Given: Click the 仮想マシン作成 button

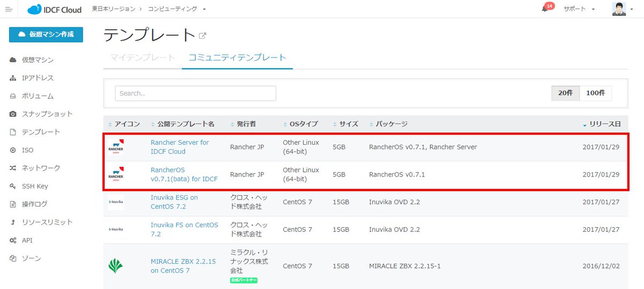Looking at the screenshot, I should (x=46, y=34).
